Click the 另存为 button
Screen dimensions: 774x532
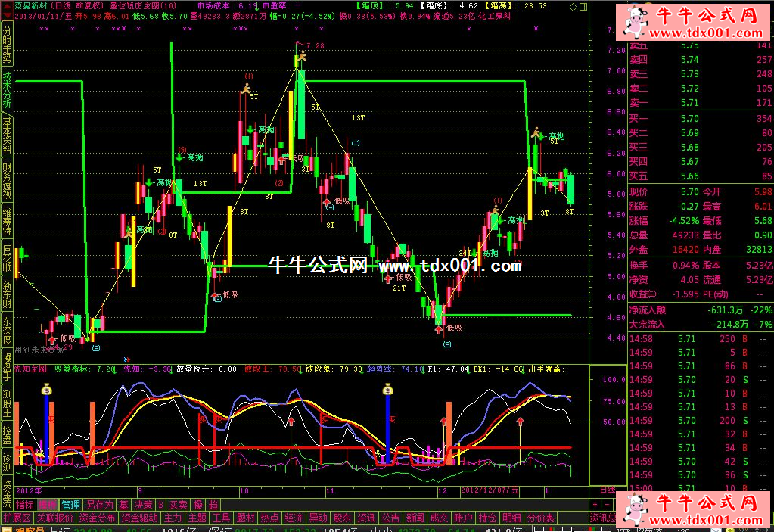point(99,505)
